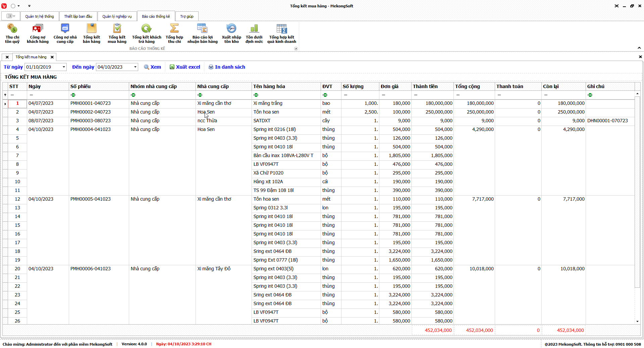
Task: Click the Xem button to view results
Action: (153, 67)
